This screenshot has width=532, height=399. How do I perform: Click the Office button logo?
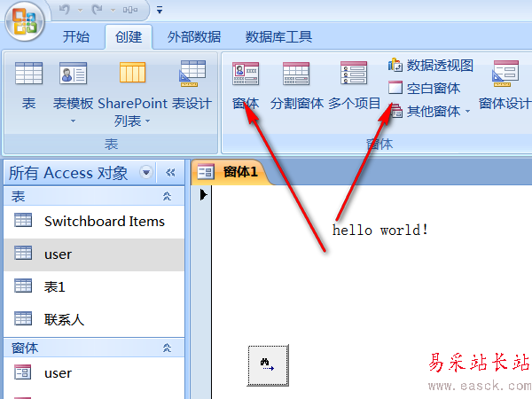click(x=25, y=21)
